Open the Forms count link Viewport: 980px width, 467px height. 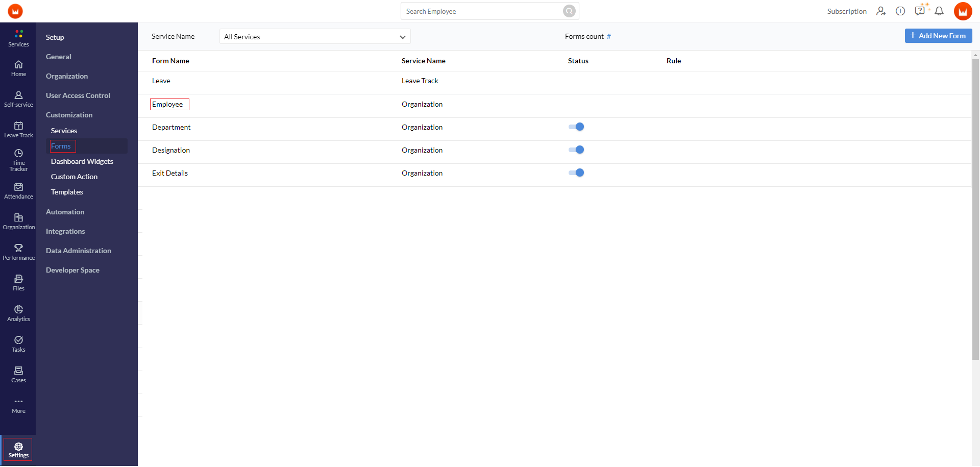click(x=609, y=36)
